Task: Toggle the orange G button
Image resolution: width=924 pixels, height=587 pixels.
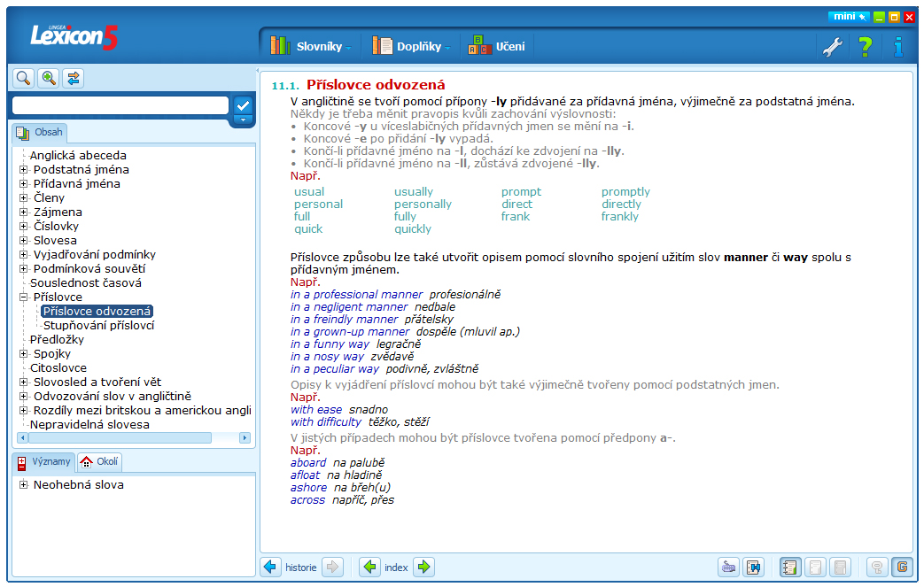Action: coord(902,568)
